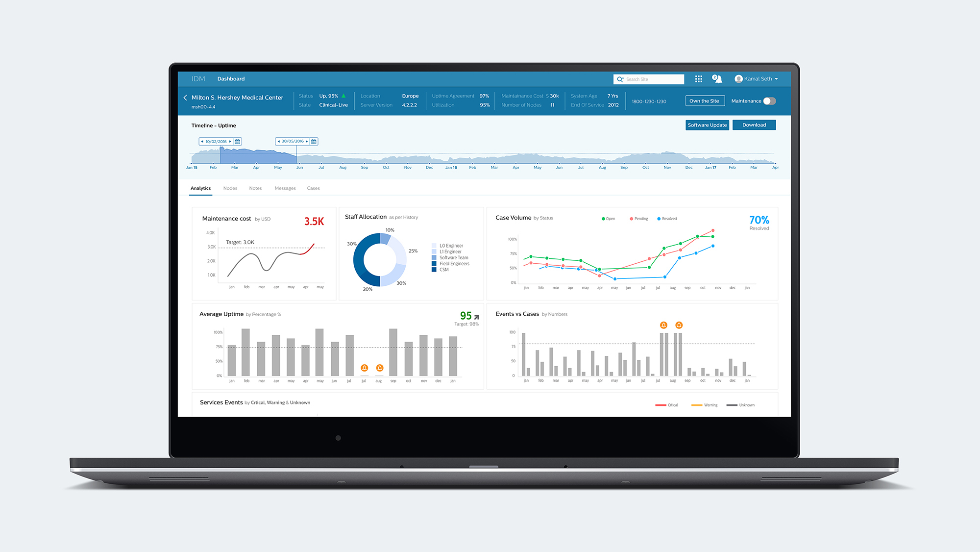Select the Analytics tab

coord(200,188)
